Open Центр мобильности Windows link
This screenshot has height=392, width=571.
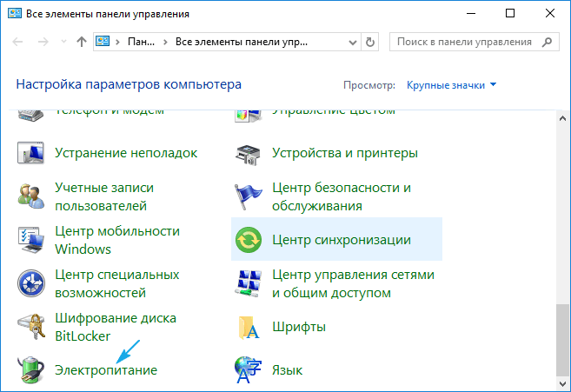point(116,240)
